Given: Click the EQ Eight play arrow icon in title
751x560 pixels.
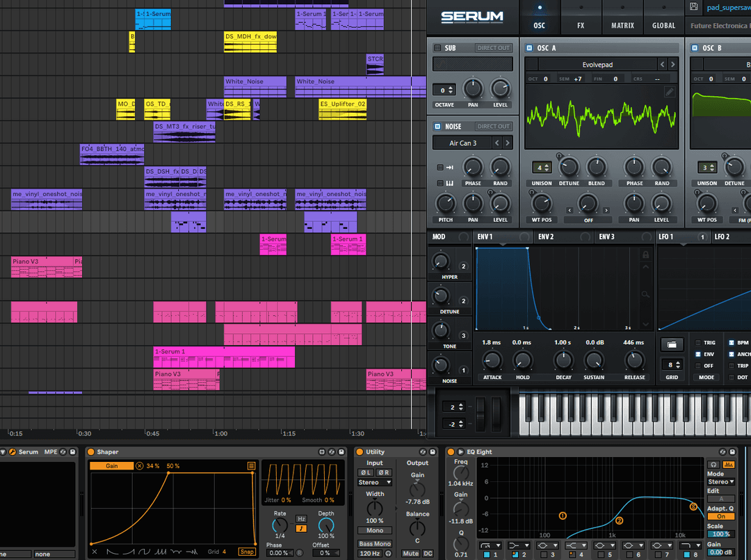Looking at the screenshot, I should pos(461,451).
